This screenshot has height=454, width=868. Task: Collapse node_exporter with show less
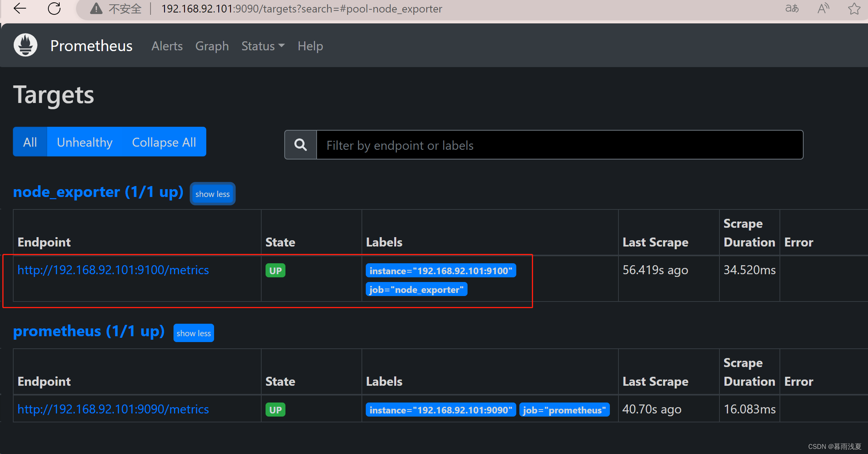[x=213, y=194]
